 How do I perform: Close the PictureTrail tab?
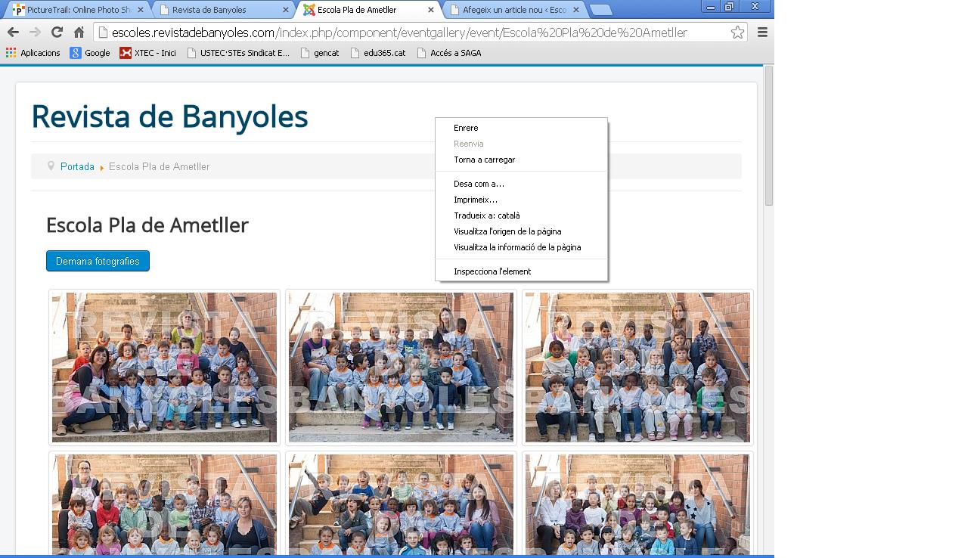click(141, 10)
